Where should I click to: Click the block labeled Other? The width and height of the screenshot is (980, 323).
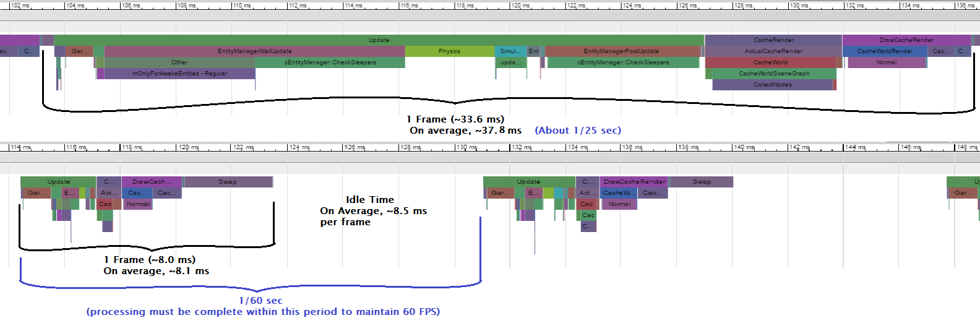point(179,62)
